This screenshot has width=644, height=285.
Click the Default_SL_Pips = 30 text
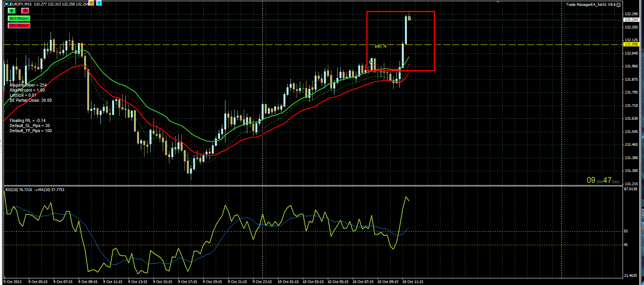pyautogui.click(x=30, y=126)
